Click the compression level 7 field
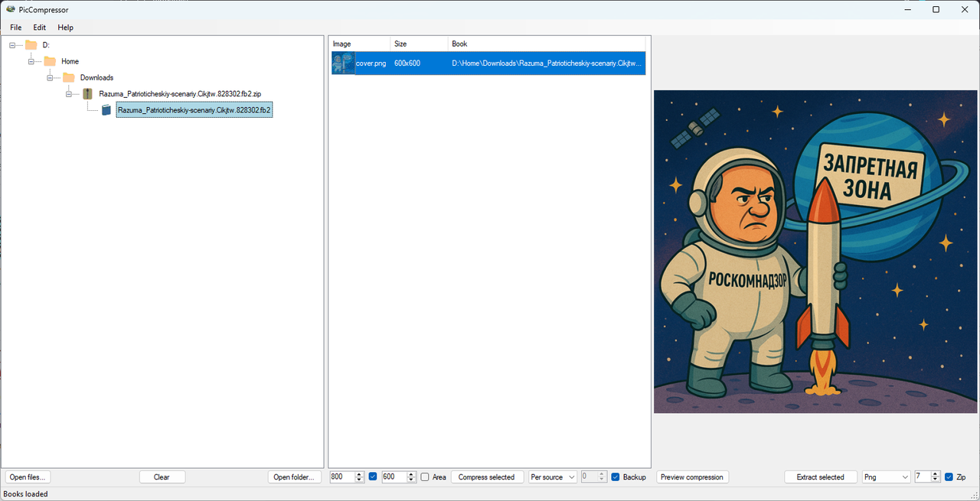Screen dimensions: 980x501 (923, 477)
